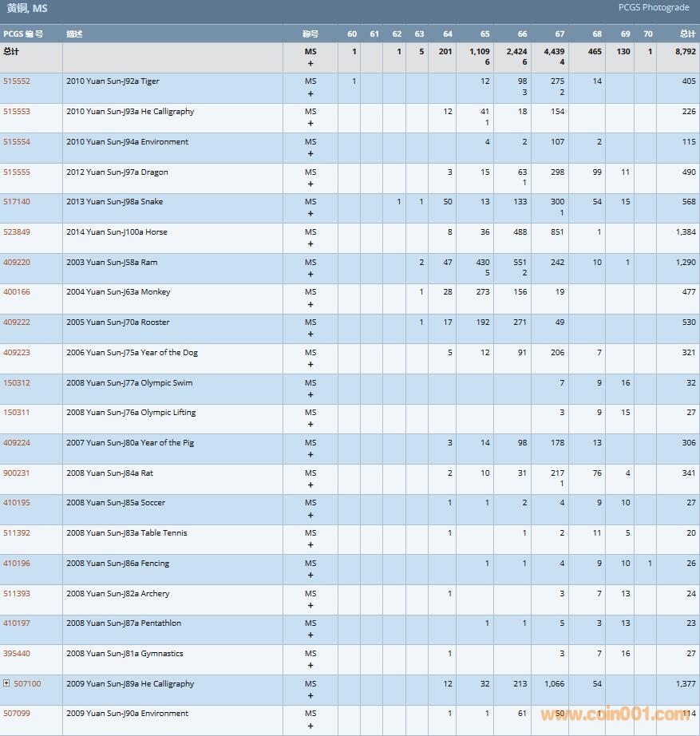Open PCGS number 515554 link

point(17,142)
